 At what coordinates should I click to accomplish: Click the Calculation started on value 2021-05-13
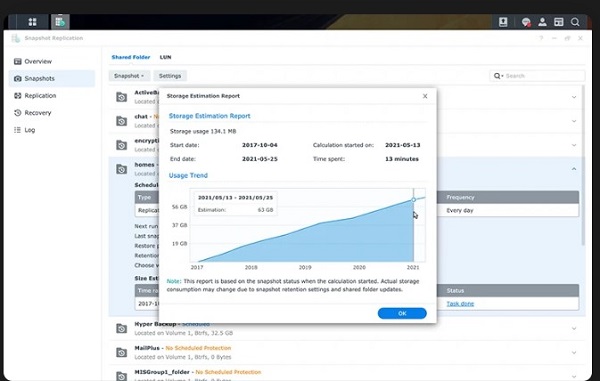coord(402,145)
